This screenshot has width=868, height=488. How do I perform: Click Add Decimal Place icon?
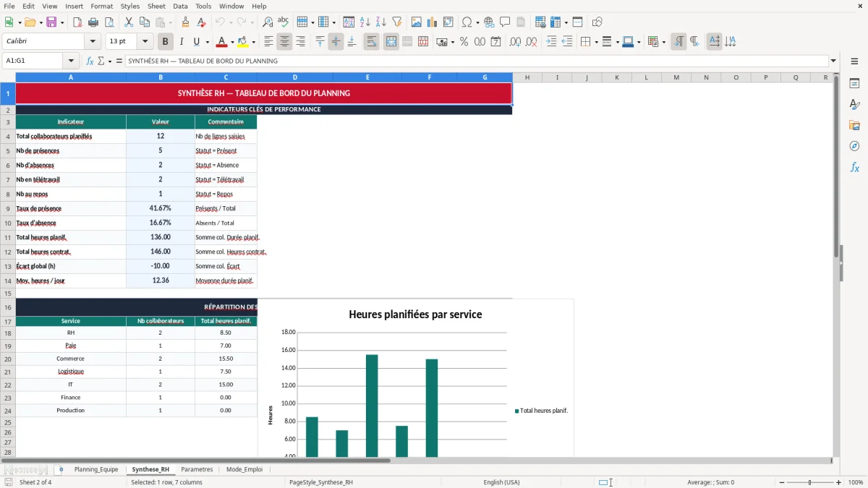point(516,42)
